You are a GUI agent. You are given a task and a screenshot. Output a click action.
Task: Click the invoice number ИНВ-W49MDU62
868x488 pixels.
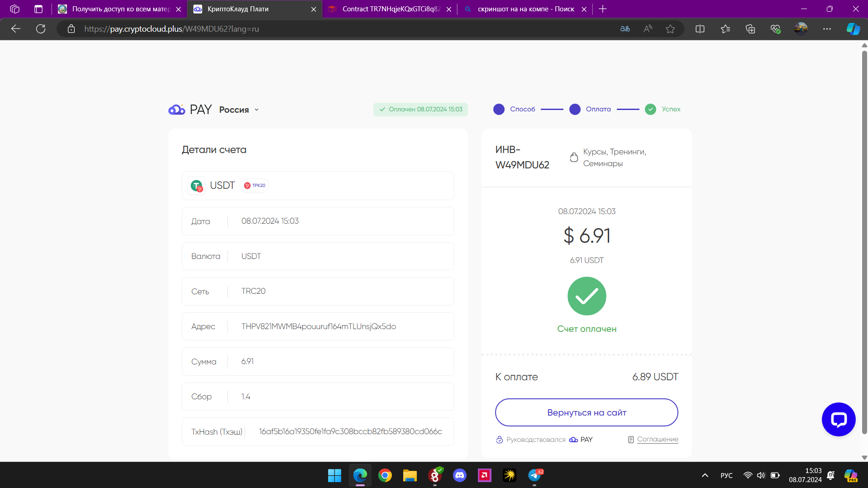[522, 157]
